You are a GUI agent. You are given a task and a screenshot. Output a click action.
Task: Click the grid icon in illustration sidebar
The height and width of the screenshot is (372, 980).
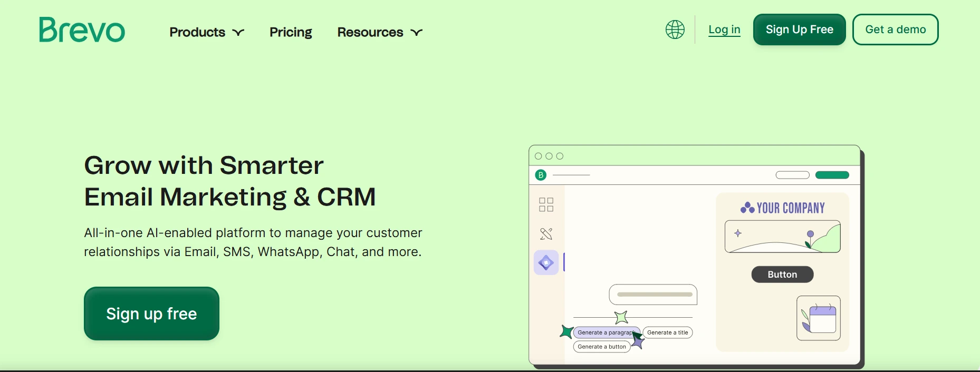546,204
